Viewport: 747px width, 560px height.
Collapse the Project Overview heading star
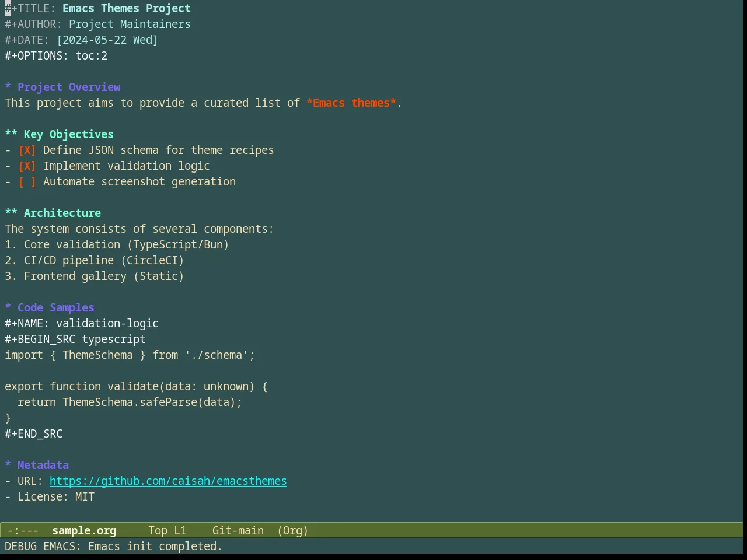click(8, 87)
